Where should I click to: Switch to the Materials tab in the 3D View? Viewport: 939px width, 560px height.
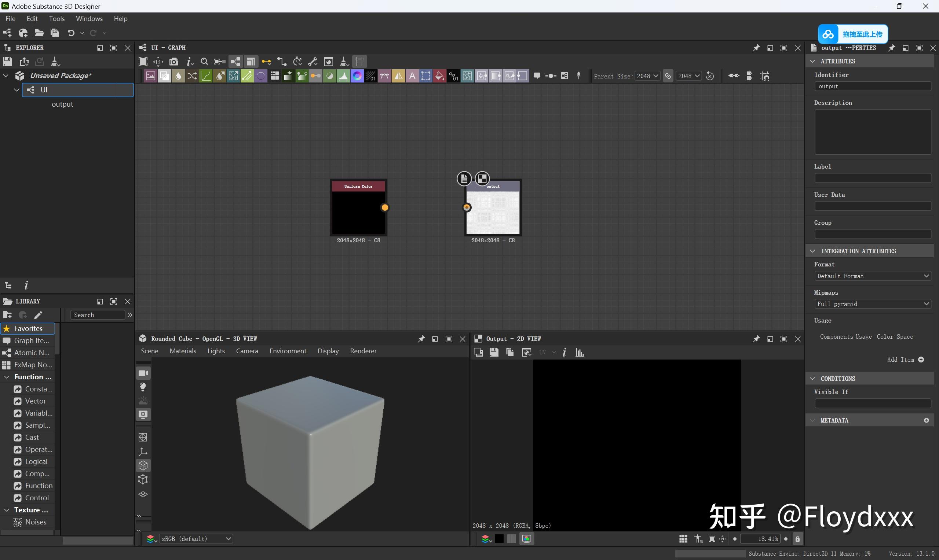(183, 351)
